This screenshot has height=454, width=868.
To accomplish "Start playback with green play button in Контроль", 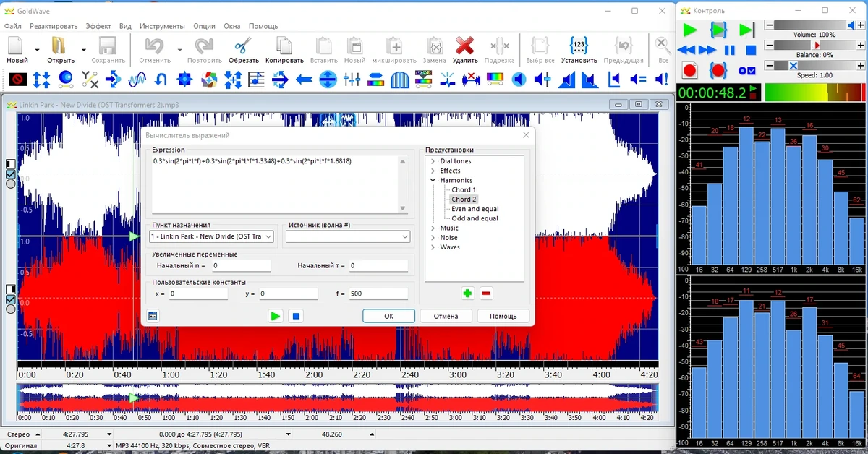I will pos(690,30).
